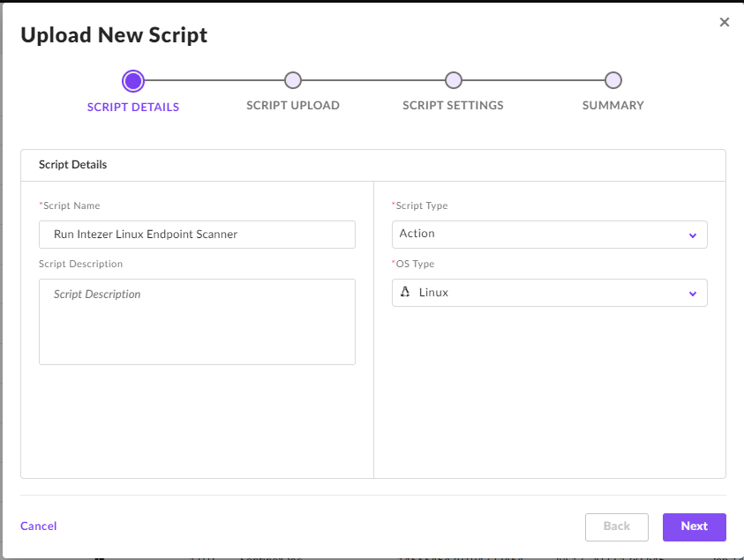This screenshot has width=744, height=560.
Task: Close the Upload New Script dialog
Action: (725, 22)
